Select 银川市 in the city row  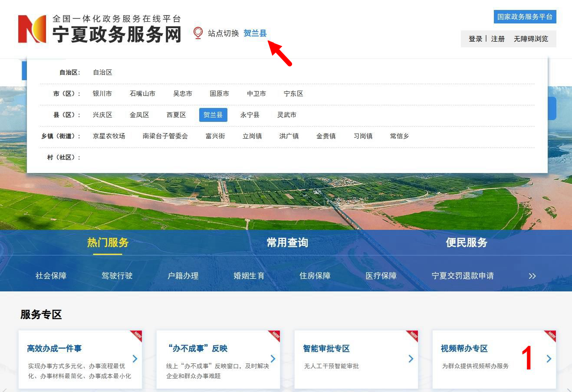pyautogui.click(x=102, y=94)
